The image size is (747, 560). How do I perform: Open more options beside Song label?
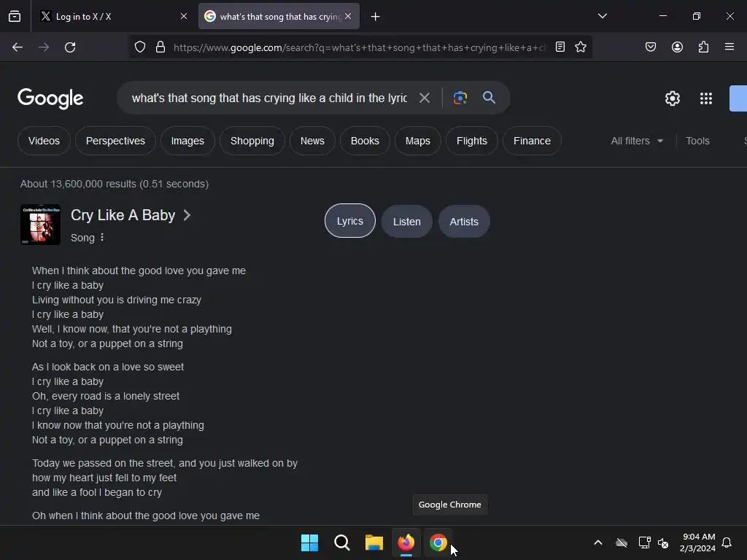click(102, 237)
